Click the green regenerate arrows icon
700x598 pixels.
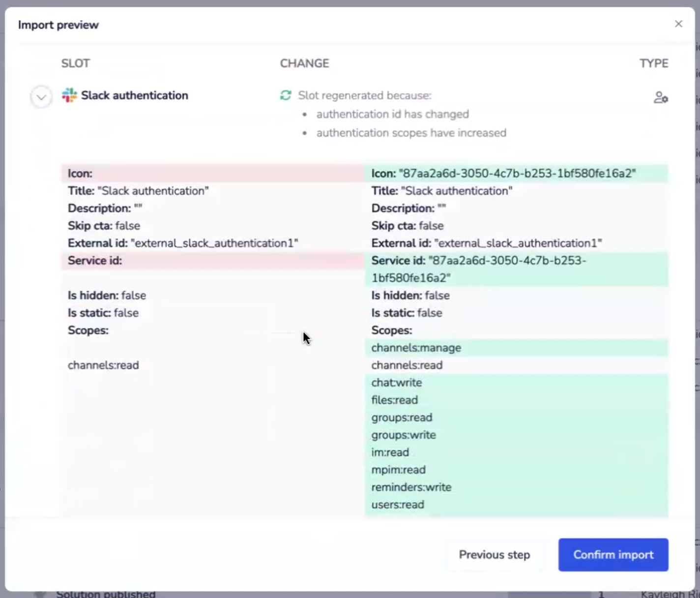pos(286,95)
